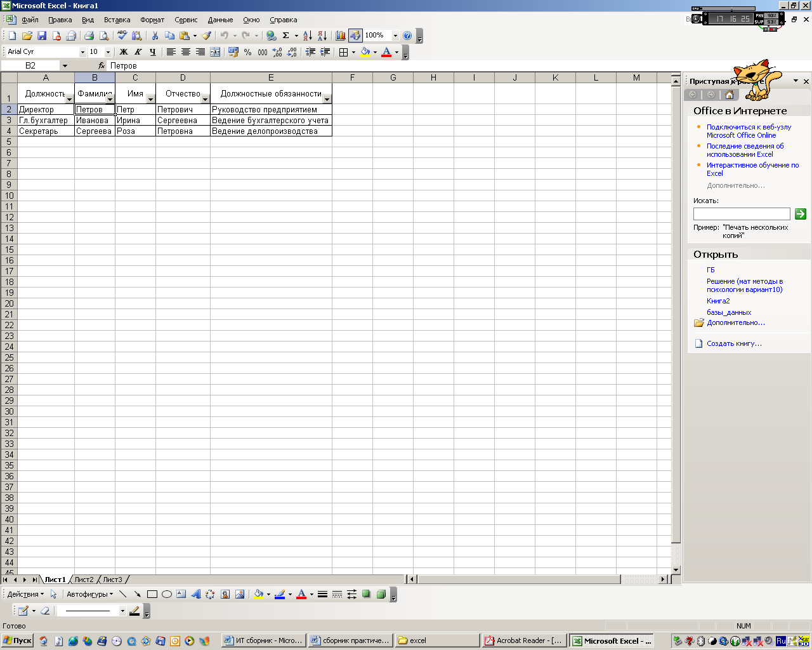Open the font size dropdown
Screen dimensions: 812x650
point(108,52)
